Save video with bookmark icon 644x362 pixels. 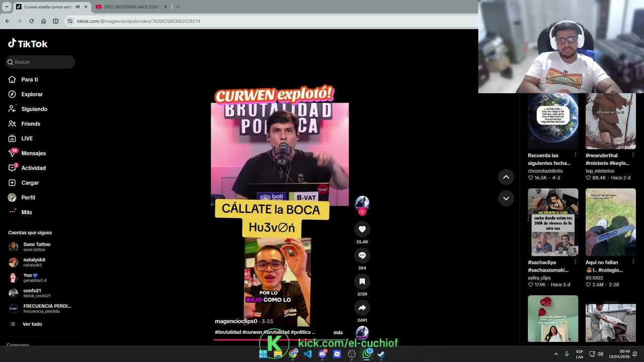(x=362, y=282)
